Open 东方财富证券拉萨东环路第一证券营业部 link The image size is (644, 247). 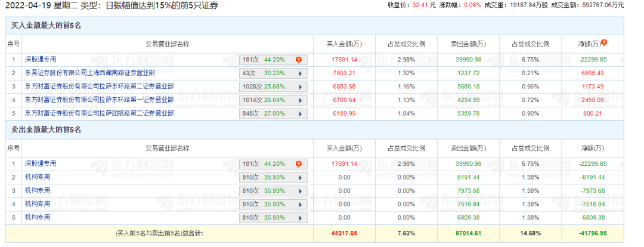click(x=100, y=100)
